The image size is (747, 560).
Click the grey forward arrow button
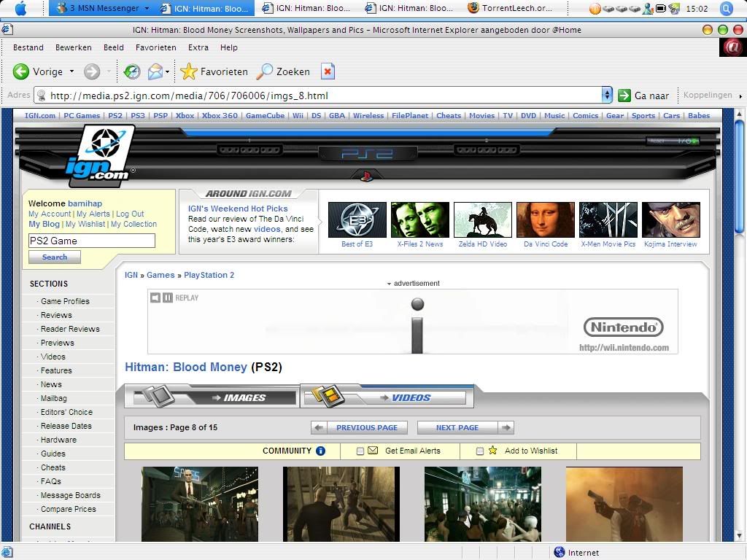92,71
